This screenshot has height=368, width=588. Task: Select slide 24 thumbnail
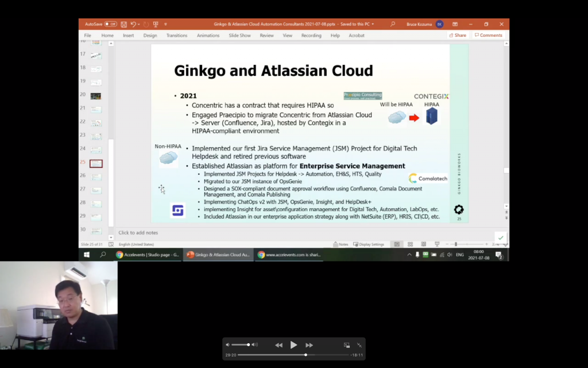tap(96, 150)
